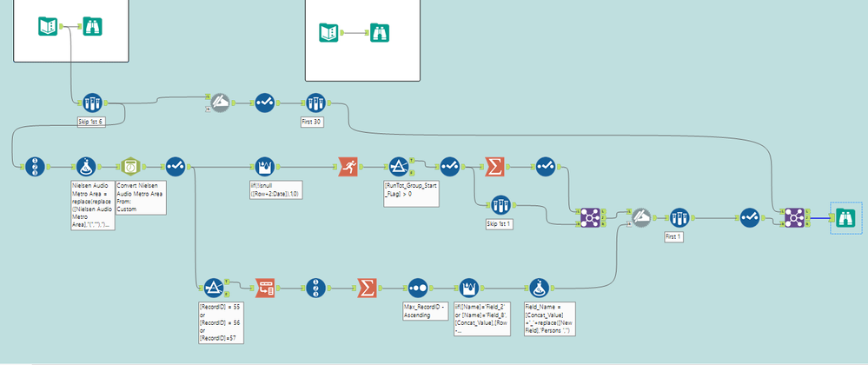Viewport: 868px width, 365px height.
Task: Select the Sample tool labeled First 1
Action: 679,217
